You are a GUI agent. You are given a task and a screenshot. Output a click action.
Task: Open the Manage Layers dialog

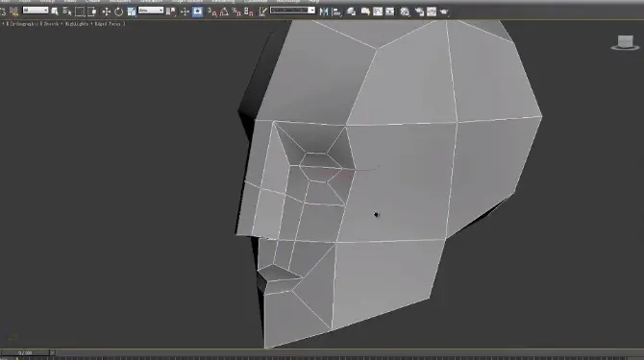point(351,12)
